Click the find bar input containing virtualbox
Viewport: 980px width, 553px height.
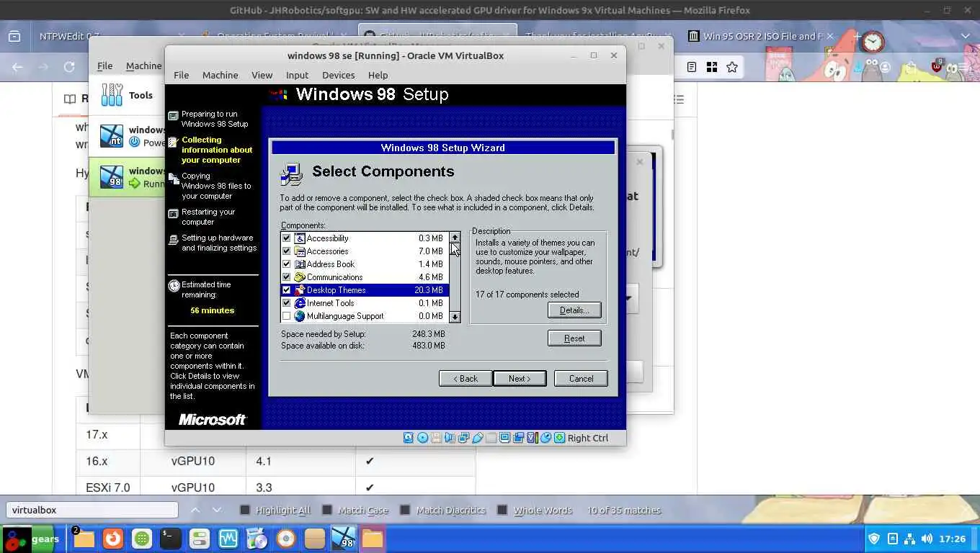pos(92,510)
